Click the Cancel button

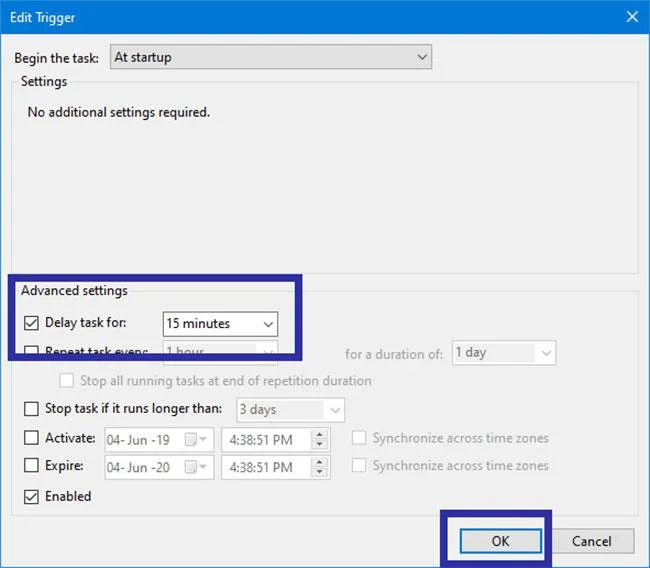[592, 541]
